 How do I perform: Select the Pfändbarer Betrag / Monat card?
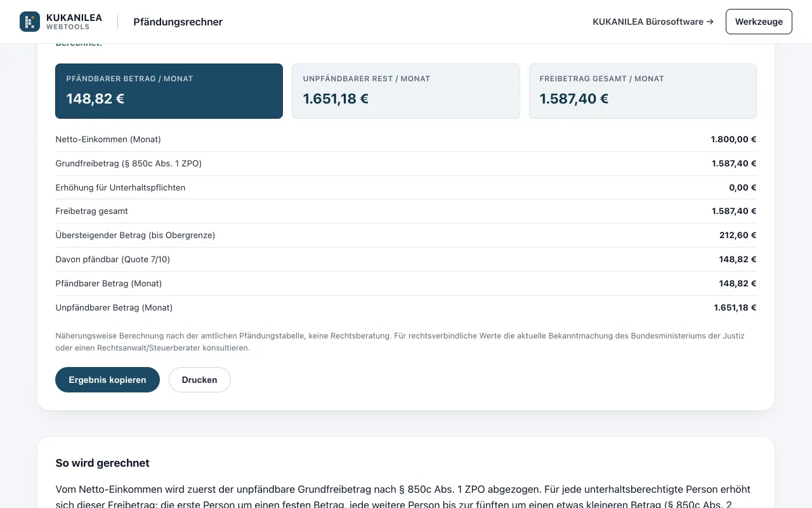[x=169, y=91]
